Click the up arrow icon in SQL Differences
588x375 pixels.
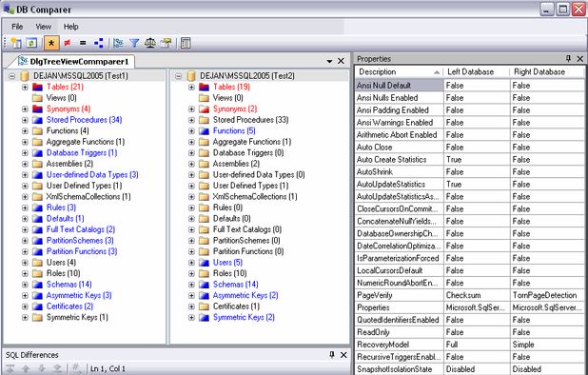(x=26, y=368)
